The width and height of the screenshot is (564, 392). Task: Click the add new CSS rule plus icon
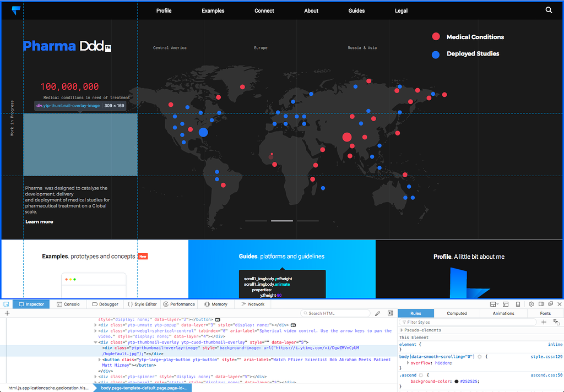(544, 322)
